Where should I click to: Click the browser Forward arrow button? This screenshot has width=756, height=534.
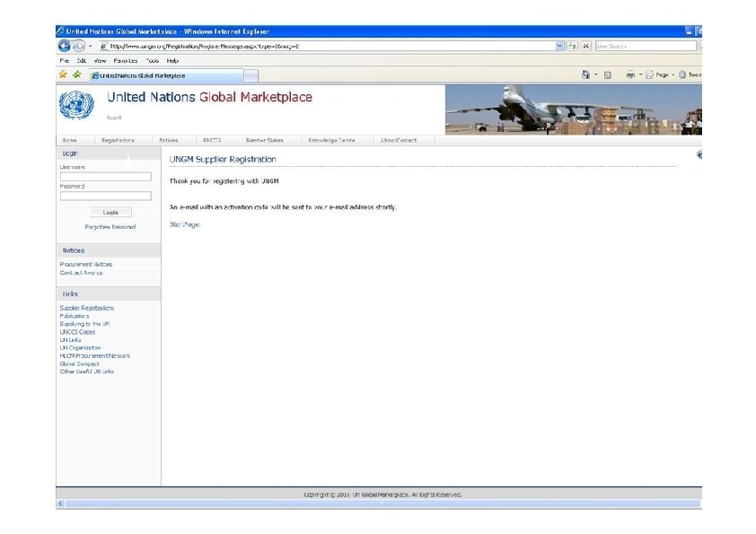point(79,46)
